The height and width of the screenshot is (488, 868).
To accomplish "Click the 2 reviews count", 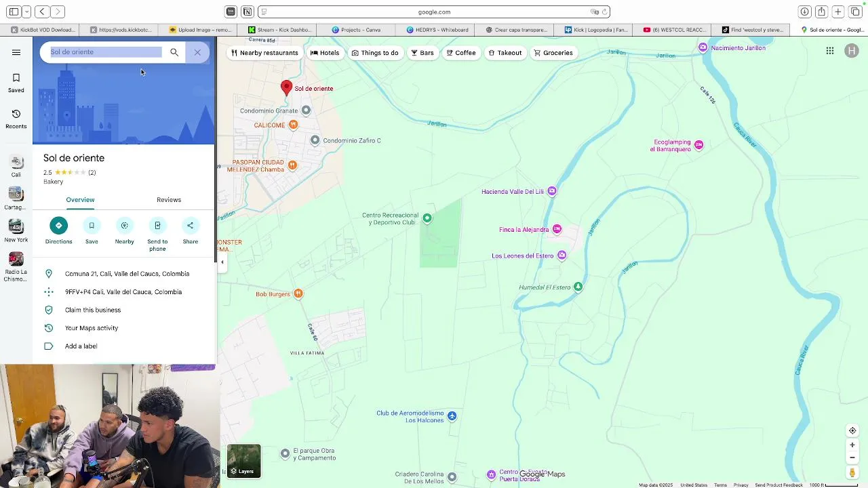I will click(92, 172).
